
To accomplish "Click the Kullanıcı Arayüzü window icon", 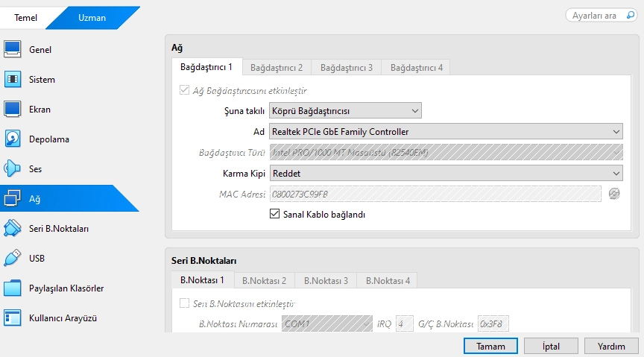I will tap(13, 318).
